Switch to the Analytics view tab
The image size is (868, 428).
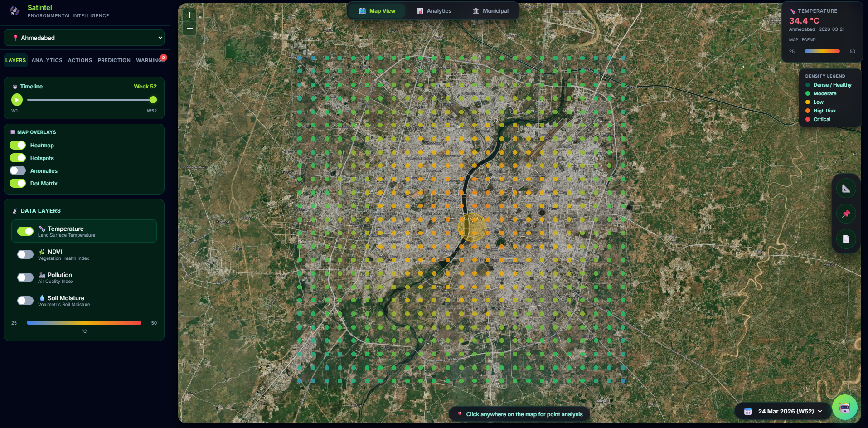(x=434, y=11)
